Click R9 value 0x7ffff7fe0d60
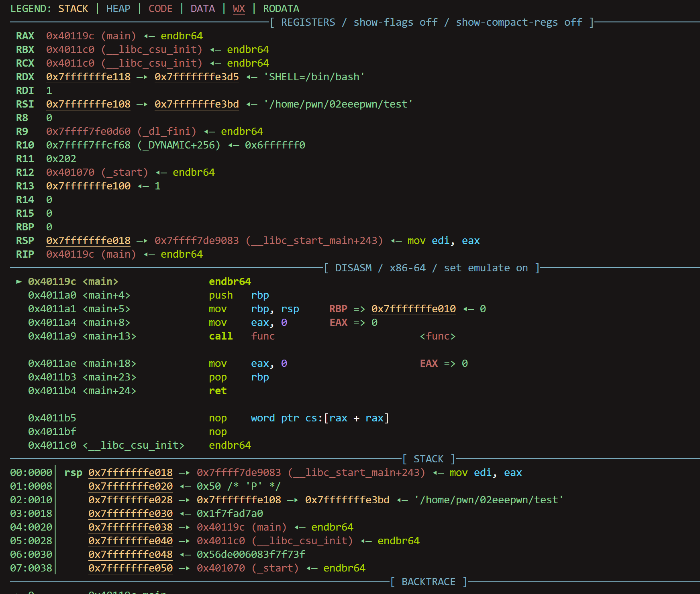The image size is (700, 594). point(88,131)
